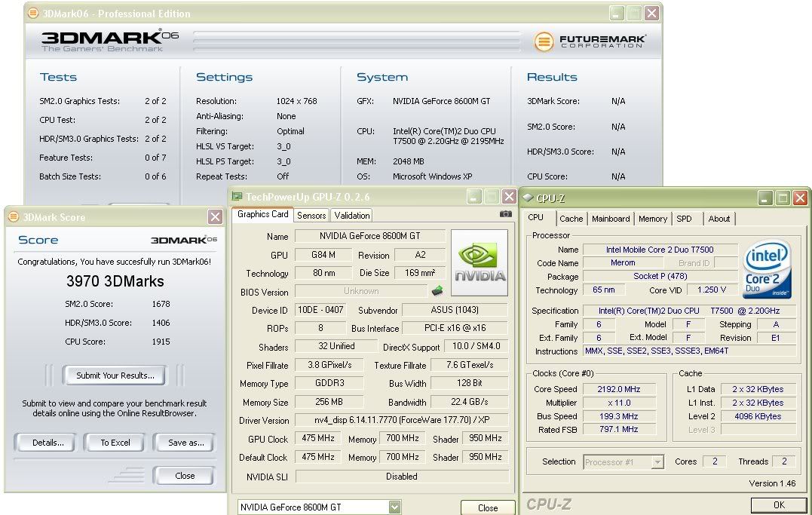
Task: Click the Futuremark Corporation logo
Action: (590, 41)
